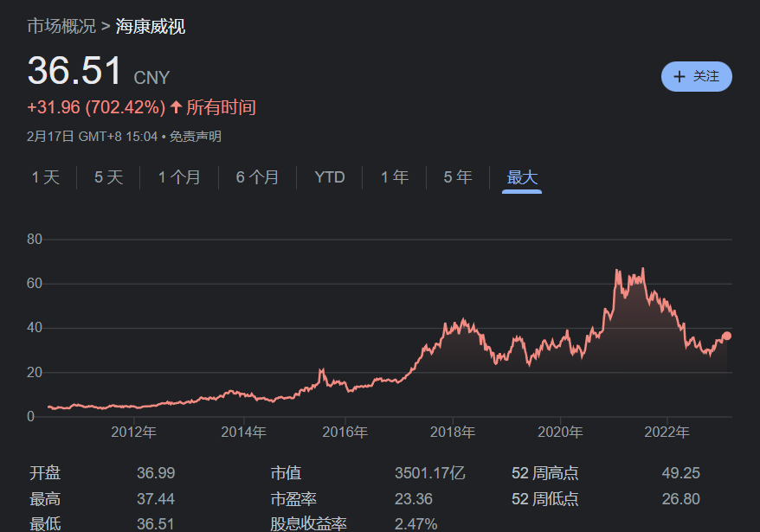Click the 开盘 row label
This screenshot has height=532, width=760.
pos(45,473)
